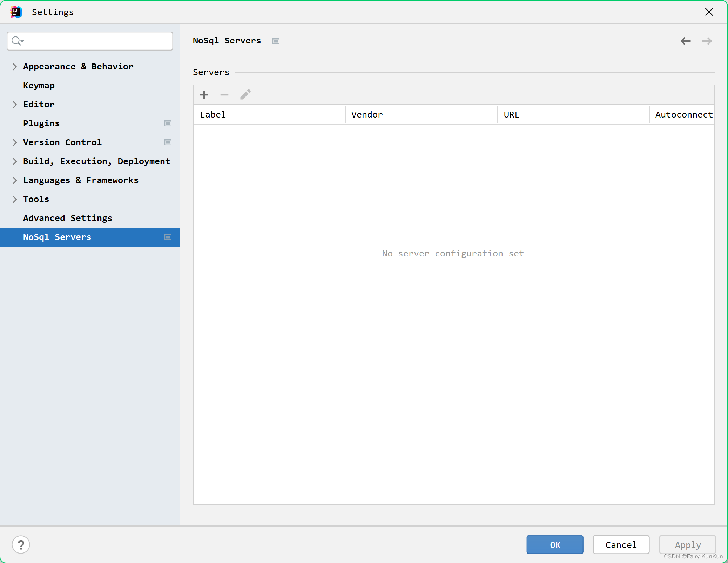Expand the Tools settings node

click(15, 199)
